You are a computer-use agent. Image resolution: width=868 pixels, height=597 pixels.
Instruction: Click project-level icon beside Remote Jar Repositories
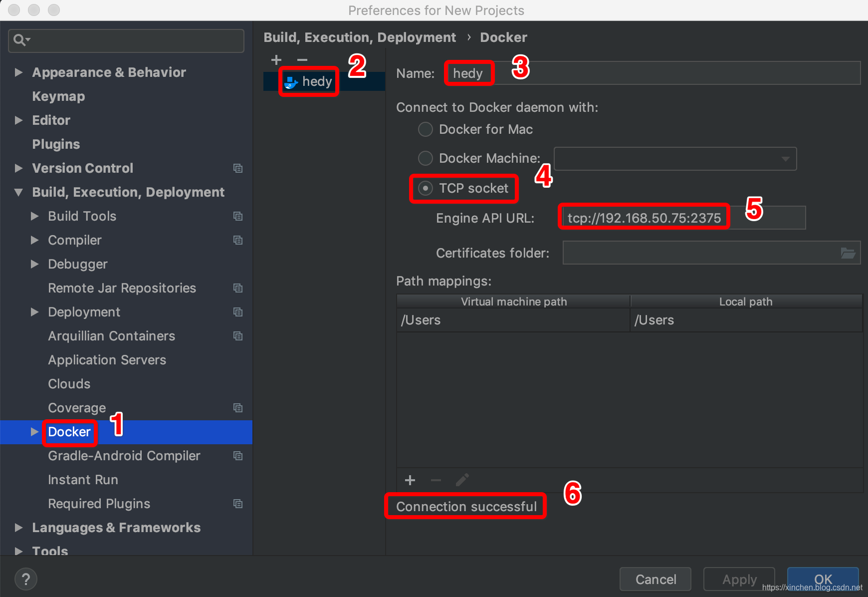tap(238, 288)
